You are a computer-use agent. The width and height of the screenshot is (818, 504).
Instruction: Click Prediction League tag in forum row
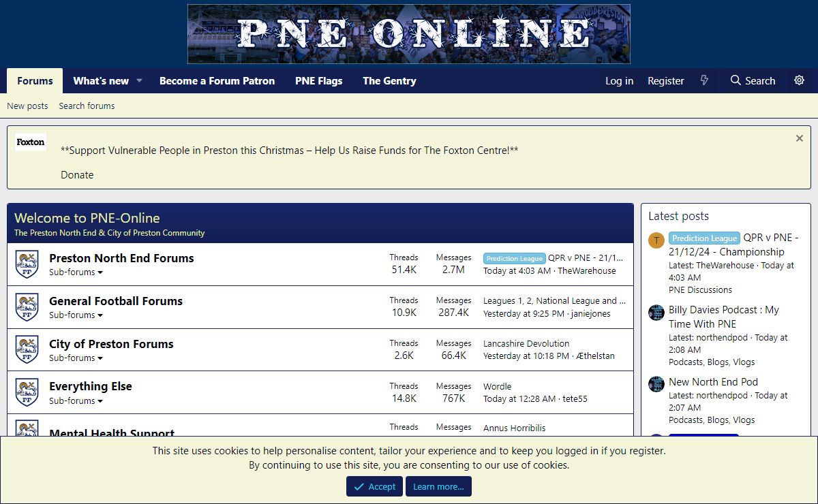click(514, 258)
